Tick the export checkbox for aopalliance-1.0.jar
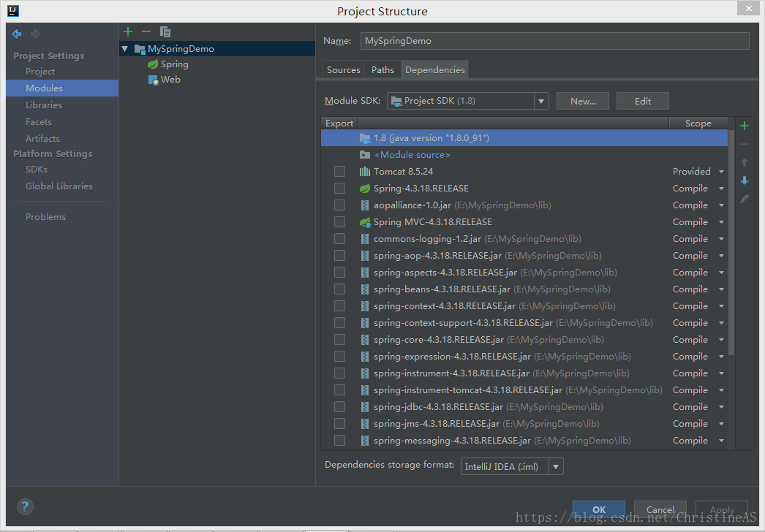Viewport: 765px width, 532px height. tap(339, 205)
